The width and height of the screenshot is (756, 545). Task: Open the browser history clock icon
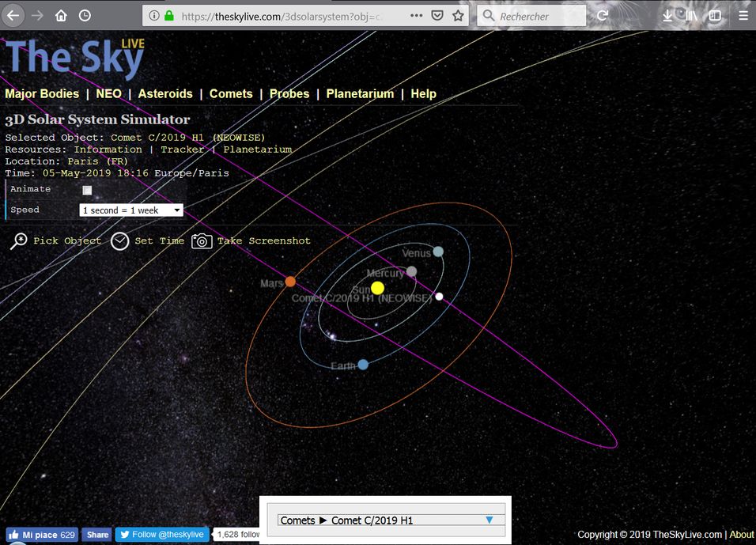(84, 16)
